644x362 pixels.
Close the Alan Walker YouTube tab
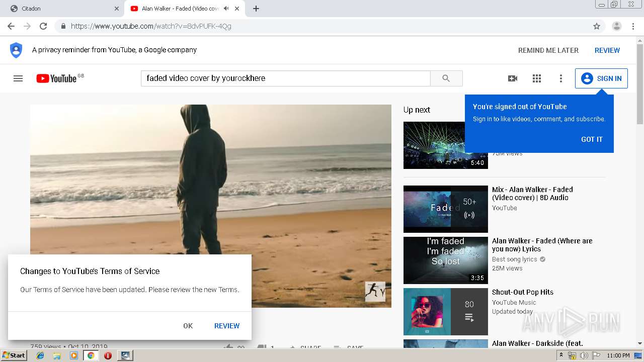pos(237,9)
